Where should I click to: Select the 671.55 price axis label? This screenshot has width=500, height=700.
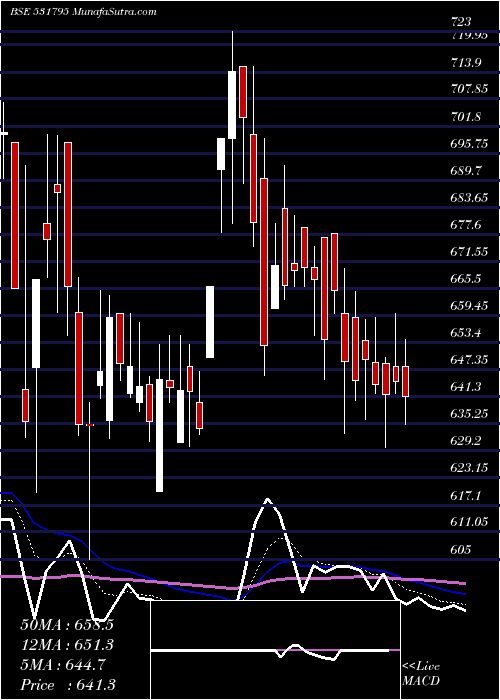click(x=467, y=252)
